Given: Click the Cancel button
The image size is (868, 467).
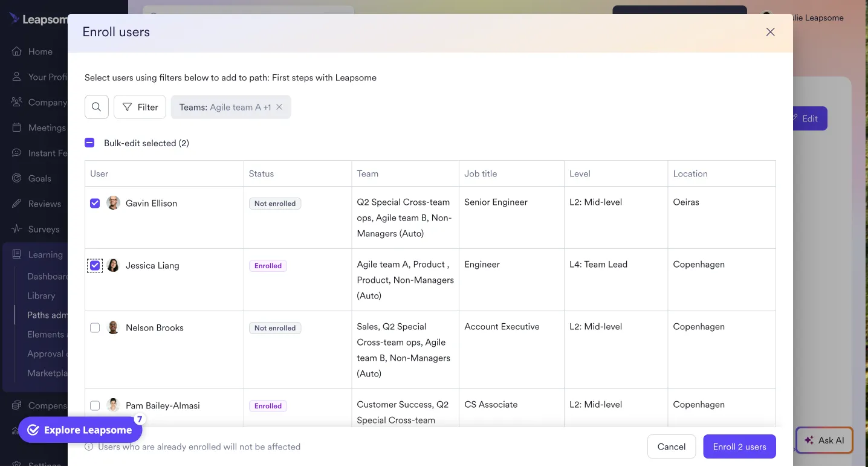Looking at the screenshot, I should (672, 446).
